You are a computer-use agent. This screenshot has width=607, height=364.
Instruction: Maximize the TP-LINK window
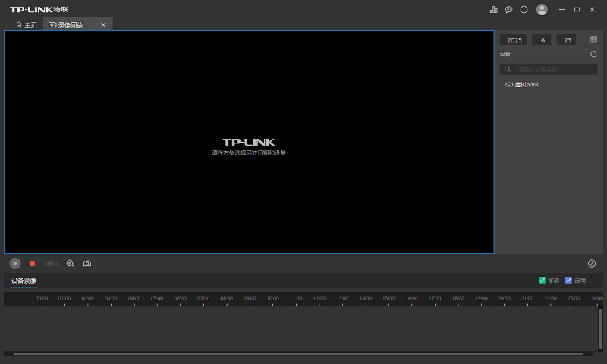click(x=577, y=10)
